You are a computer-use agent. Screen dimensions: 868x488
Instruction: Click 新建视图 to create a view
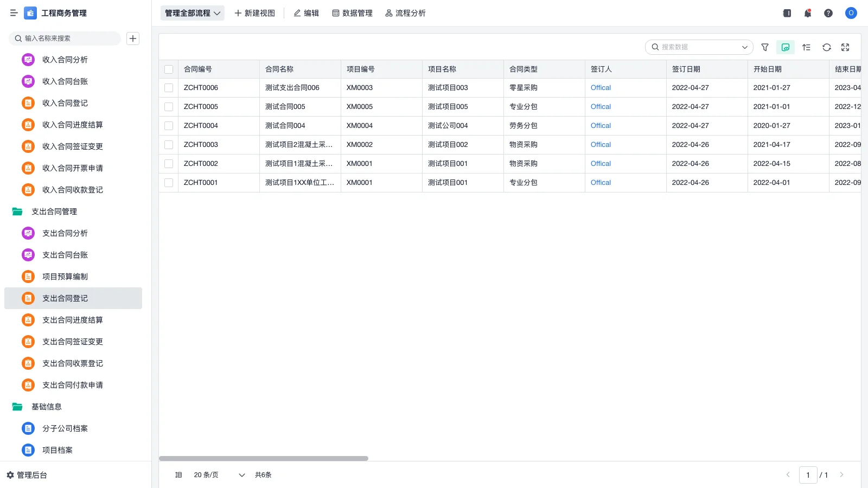254,13
